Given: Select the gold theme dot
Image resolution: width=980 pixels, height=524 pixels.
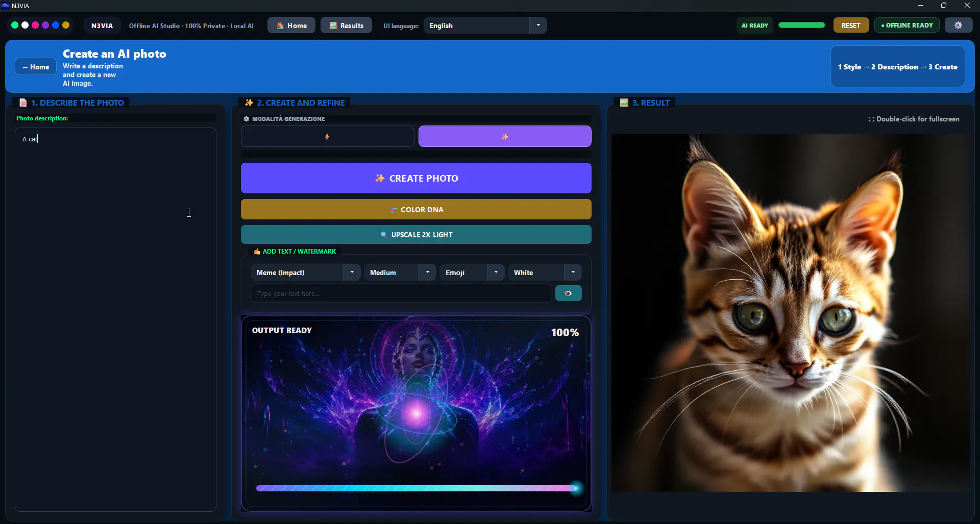Looking at the screenshot, I should coord(66,25).
